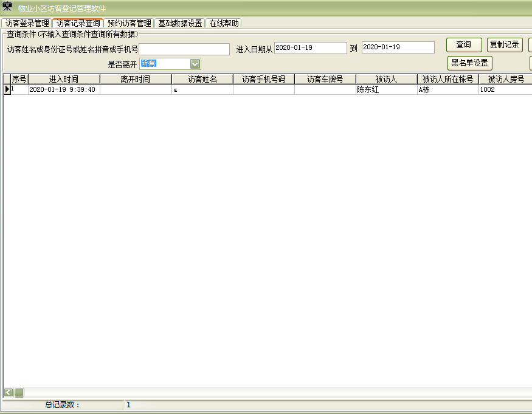Sort by the 进入时间 column header

click(64, 79)
